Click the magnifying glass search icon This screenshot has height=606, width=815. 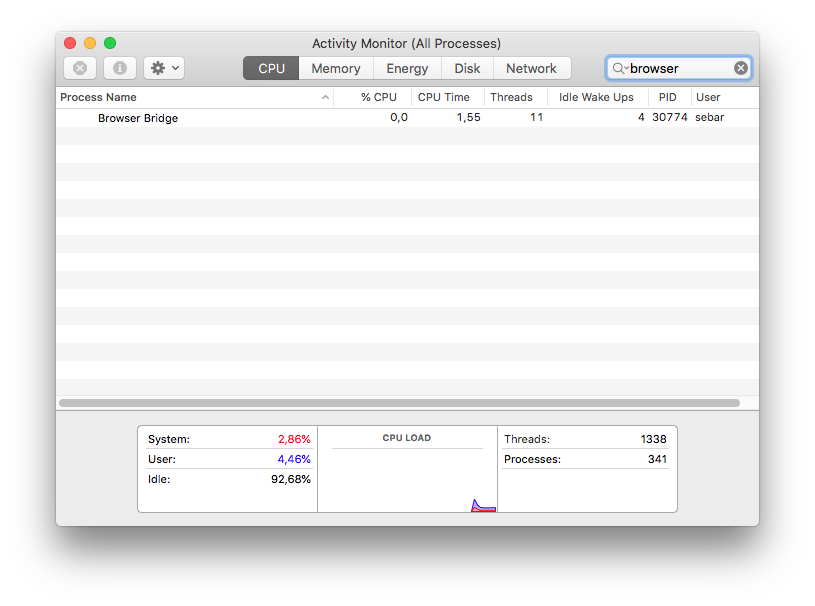619,68
